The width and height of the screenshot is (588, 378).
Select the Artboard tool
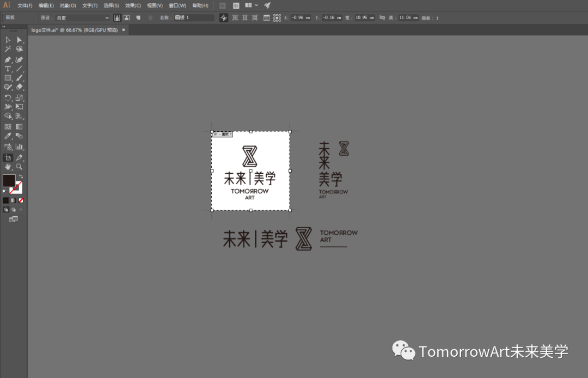[x=8, y=157]
